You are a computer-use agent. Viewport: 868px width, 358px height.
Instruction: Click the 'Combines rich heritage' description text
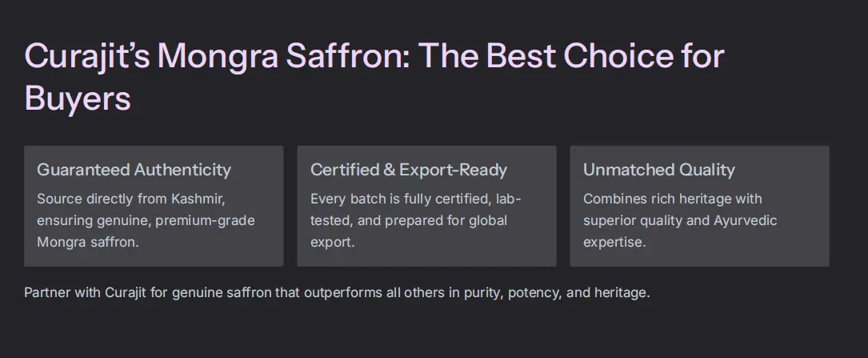pyautogui.click(x=680, y=220)
